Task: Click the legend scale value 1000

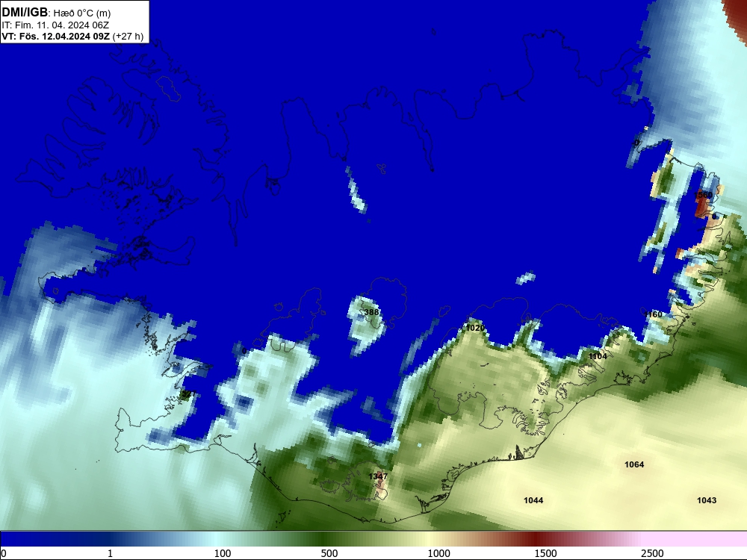Action: tap(438, 553)
